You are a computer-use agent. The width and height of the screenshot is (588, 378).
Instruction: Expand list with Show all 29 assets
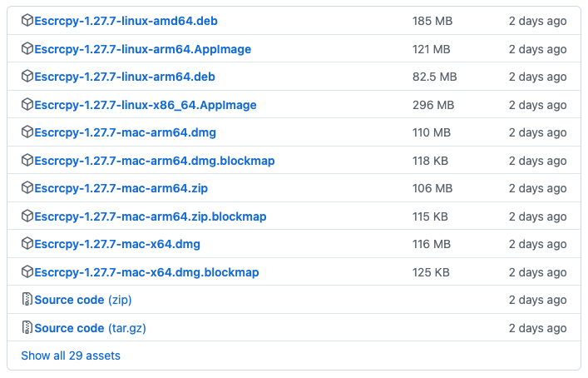coord(71,356)
